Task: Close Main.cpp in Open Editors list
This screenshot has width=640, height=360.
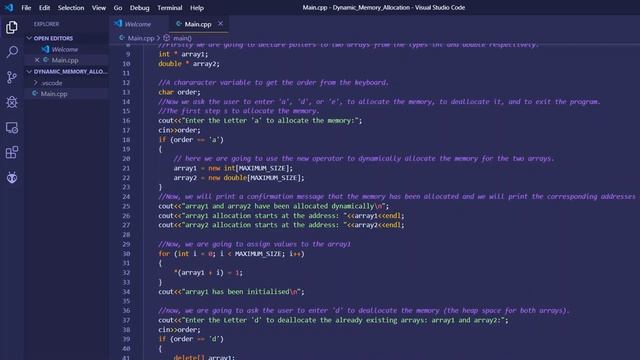Action: 37,60
